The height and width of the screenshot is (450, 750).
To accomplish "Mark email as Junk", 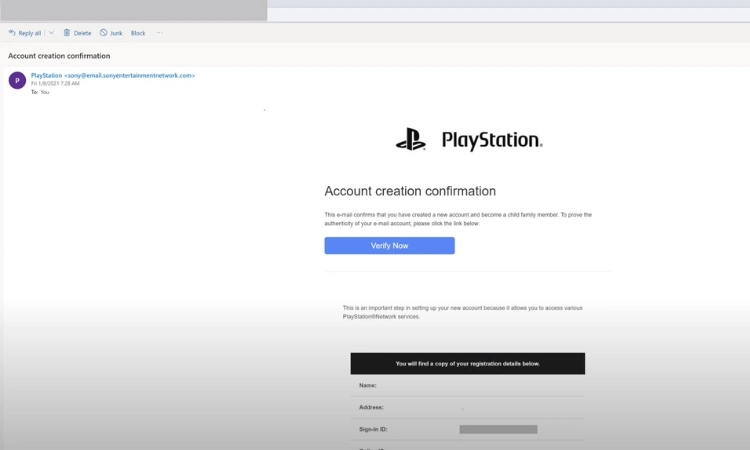I will click(x=111, y=33).
